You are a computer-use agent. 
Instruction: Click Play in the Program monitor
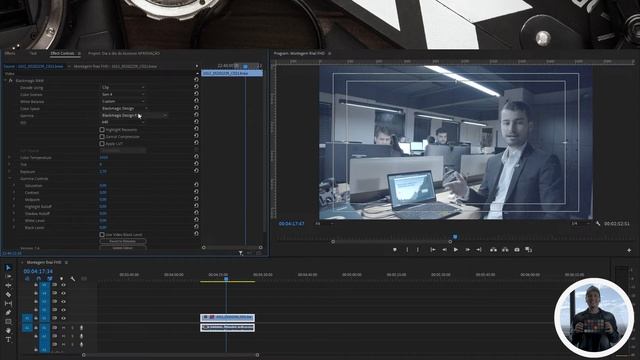coord(456,250)
